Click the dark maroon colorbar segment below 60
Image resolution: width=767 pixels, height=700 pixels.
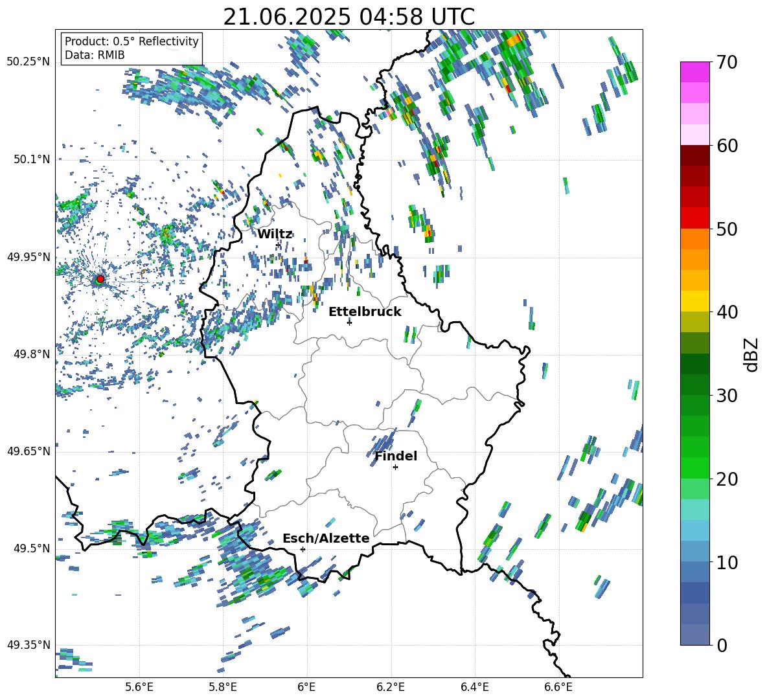click(x=694, y=155)
